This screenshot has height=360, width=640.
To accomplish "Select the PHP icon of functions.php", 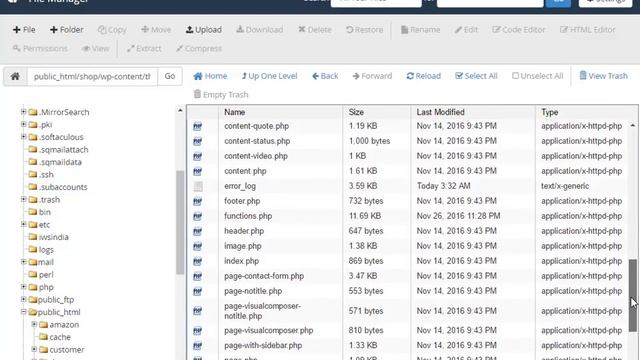I will point(198,216).
